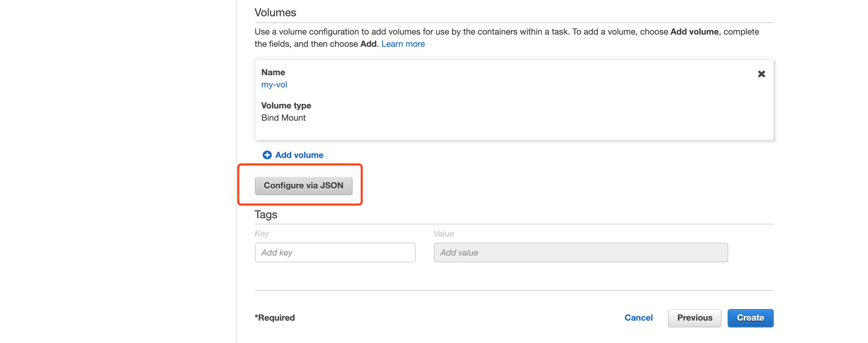This screenshot has width=868, height=343.
Task: Remove the my-vol volume with X icon
Action: click(762, 74)
